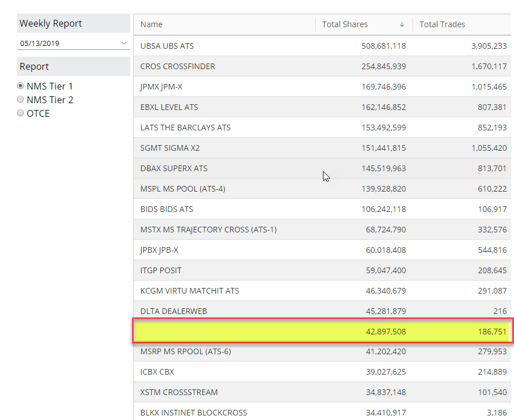This screenshot has height=420, width=514.
Task: Click the highlighted yellow row
Action: coord(322,331)
